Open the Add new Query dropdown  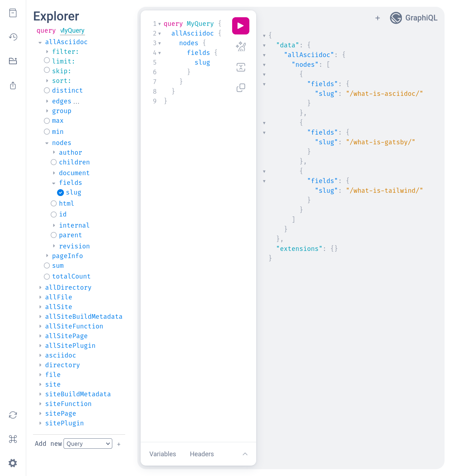pyautogui.click(x=88, y=444)
